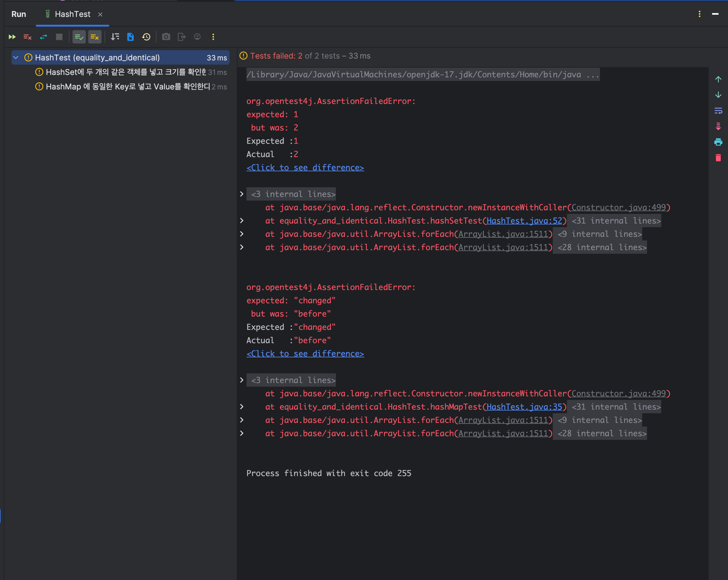Click second Click to see difference link
728x580 pixels.
(305, 353)
